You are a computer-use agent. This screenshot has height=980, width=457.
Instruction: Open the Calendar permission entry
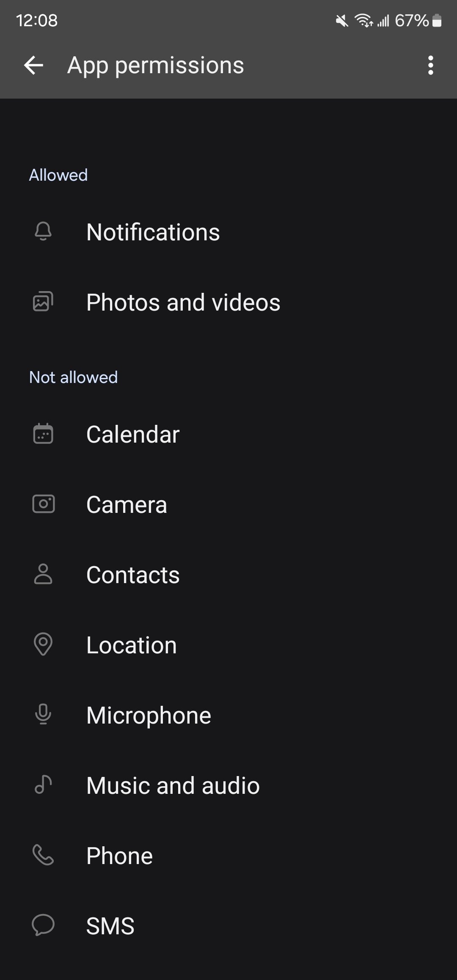[x=228, y=434]
